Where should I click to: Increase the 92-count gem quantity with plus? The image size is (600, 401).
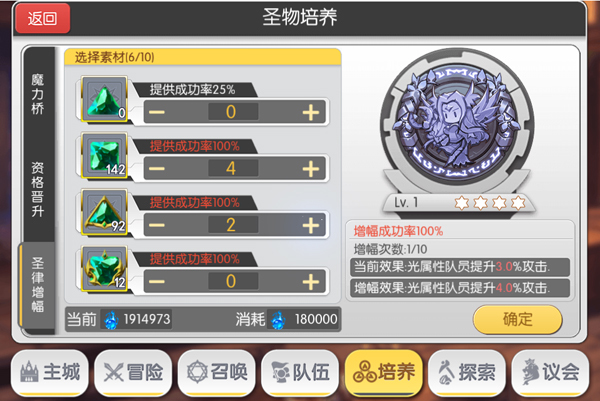click(x=311, y=225)
